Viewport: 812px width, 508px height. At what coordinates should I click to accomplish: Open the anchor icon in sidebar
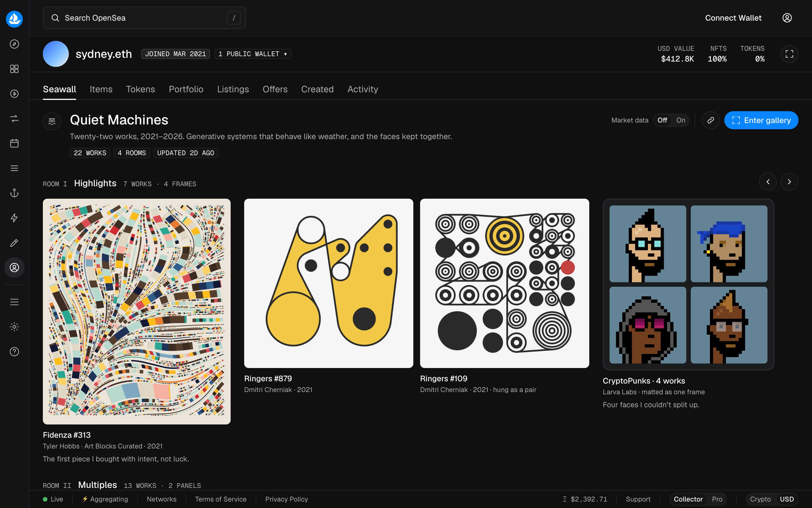(x=14, y=193)
